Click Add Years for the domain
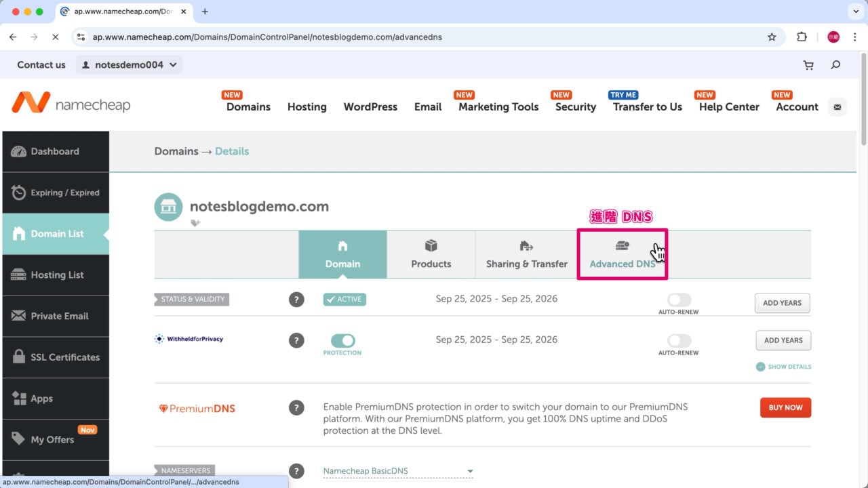Viewport: 868px width, 488px height. click(782, 303)
